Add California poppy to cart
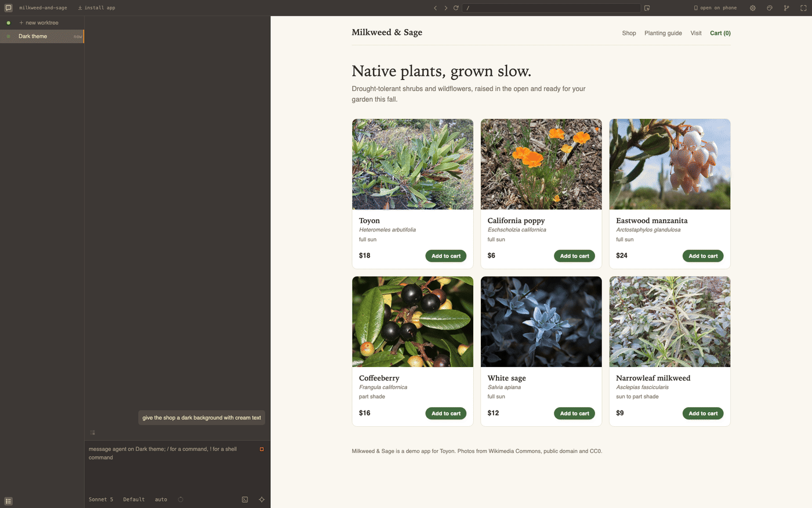The height and width of the screenshot is (508, 812). [574, 256]
